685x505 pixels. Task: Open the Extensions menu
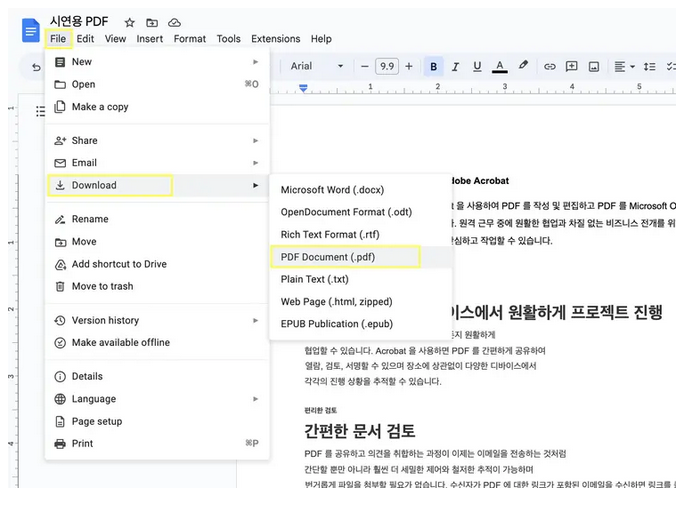(x=275, y=39)
